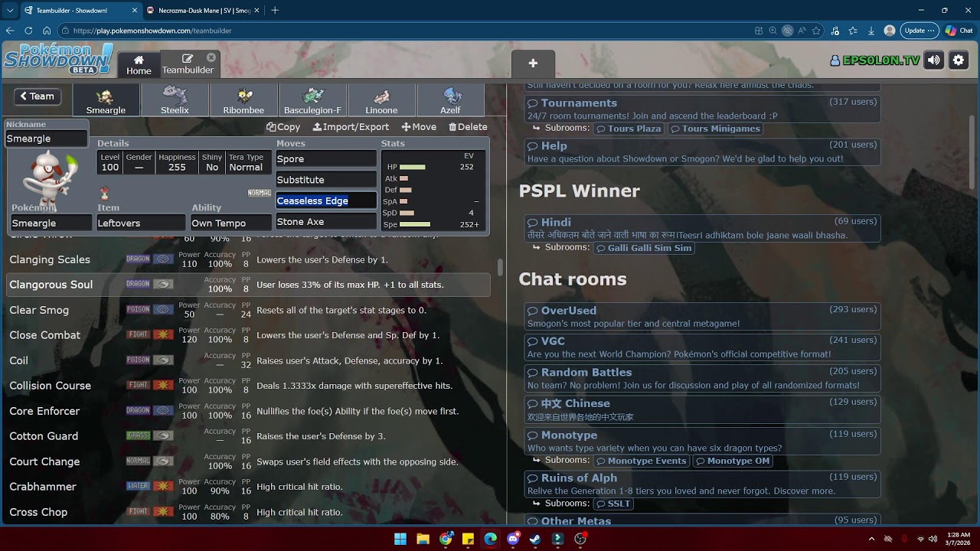This screenshot has width=980, height=551.
Task: Open the Details panel Level 100
Action: pos(110,162)
